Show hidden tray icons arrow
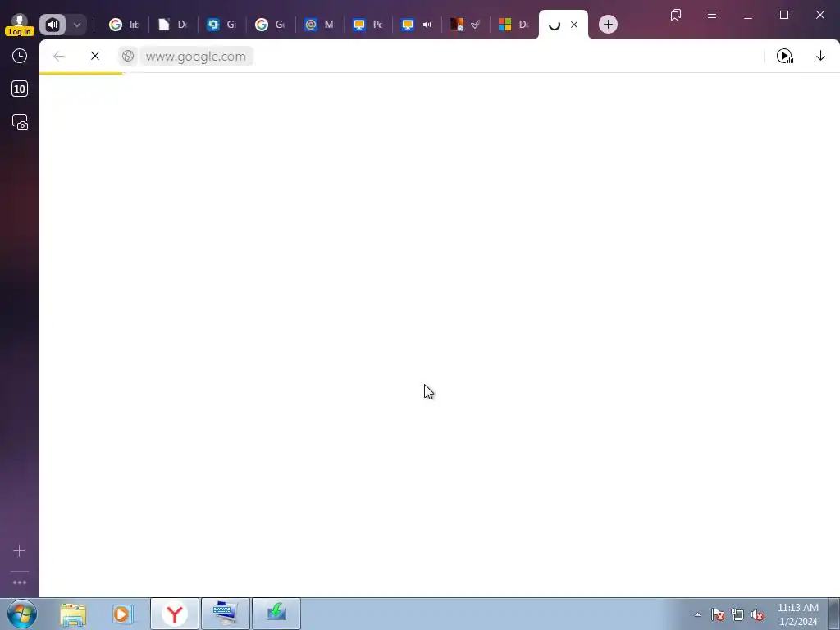Image resolution: width=840 pixels, height=630 pixels. [697, 615]
